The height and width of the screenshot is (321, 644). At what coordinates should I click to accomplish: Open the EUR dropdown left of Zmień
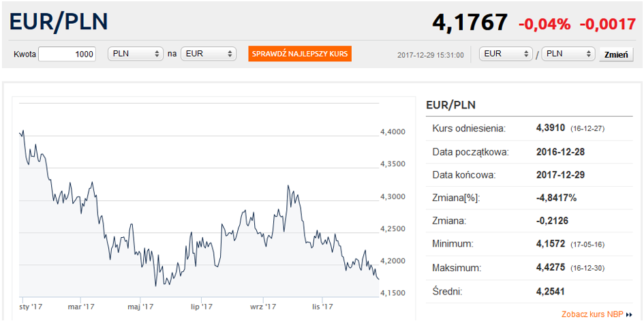click(x=506, y=54)
